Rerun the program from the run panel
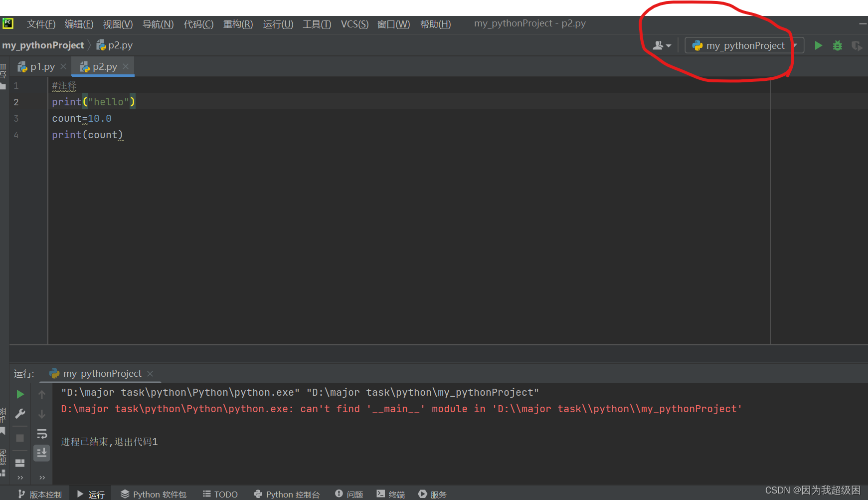Image resolution: width=868 pixels, height=500 pixels. coord(20,394)
